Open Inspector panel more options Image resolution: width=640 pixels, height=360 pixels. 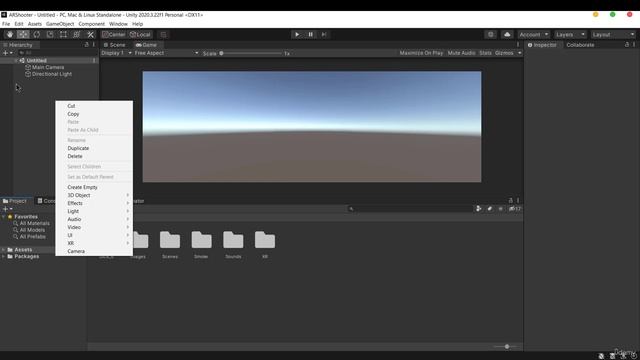pos(634,44)
